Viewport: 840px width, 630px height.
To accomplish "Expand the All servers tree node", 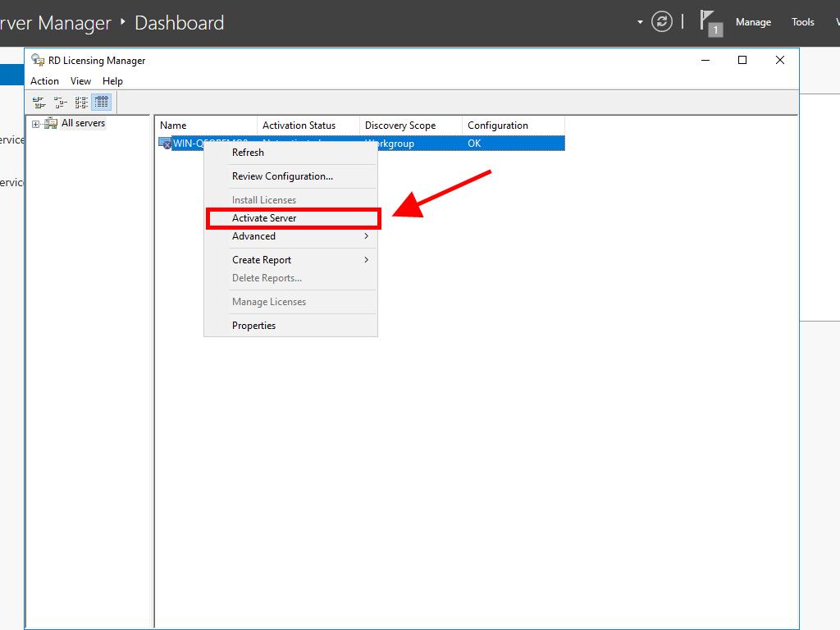I will tap(36, 124).
